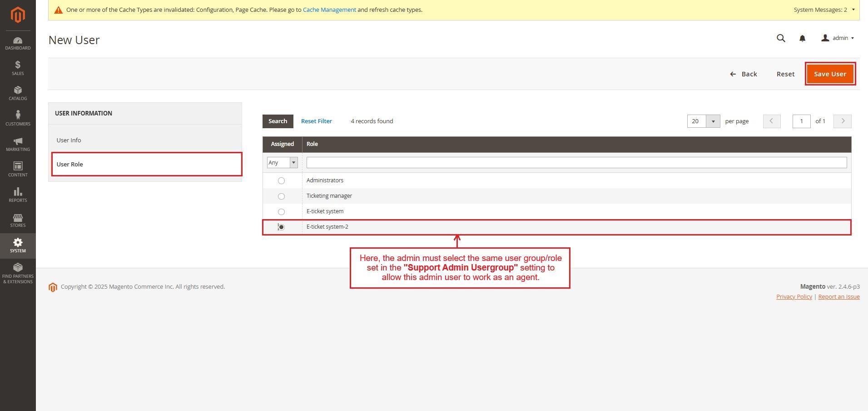868x411 pixels.
Task: Click the 'E-ticket system-2' role name text
Action: click(327, 227)
